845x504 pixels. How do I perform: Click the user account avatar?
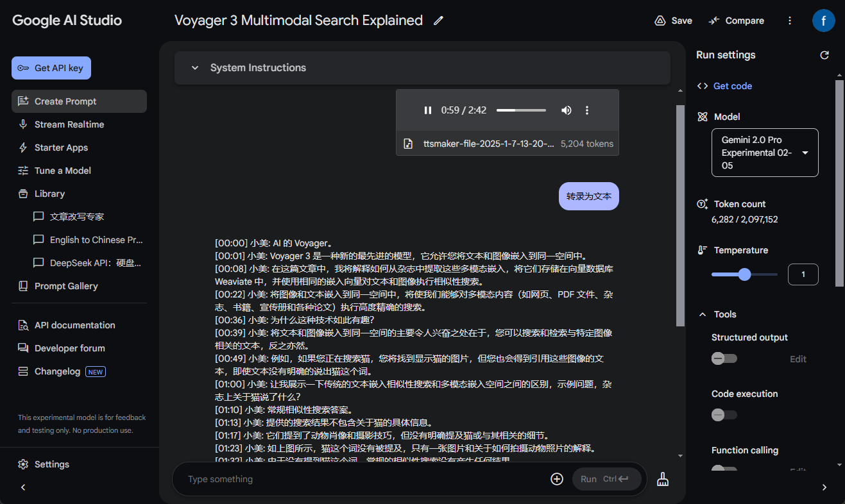coord(823,21)
